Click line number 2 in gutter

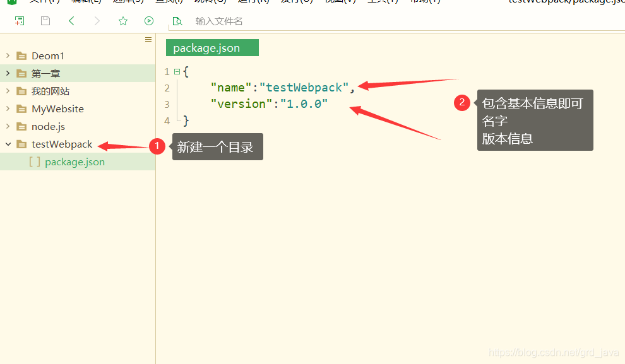(x=167, y=88)
